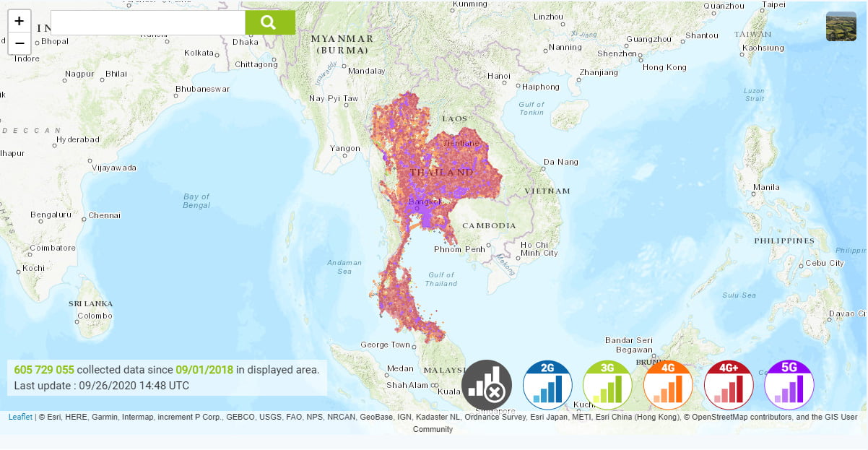This screenshot has width=868, height=450.
Task: Switch to satellite imagery layer thumbnail
Action: coord(841,27)
